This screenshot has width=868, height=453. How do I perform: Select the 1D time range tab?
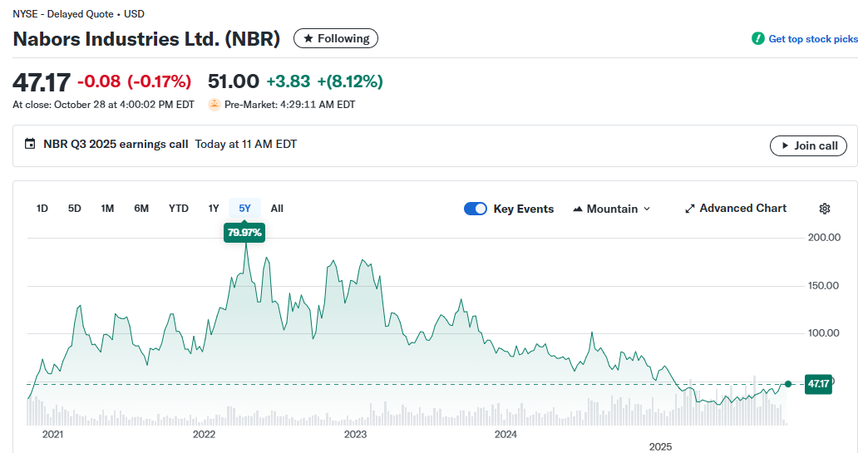coord(42,209)
